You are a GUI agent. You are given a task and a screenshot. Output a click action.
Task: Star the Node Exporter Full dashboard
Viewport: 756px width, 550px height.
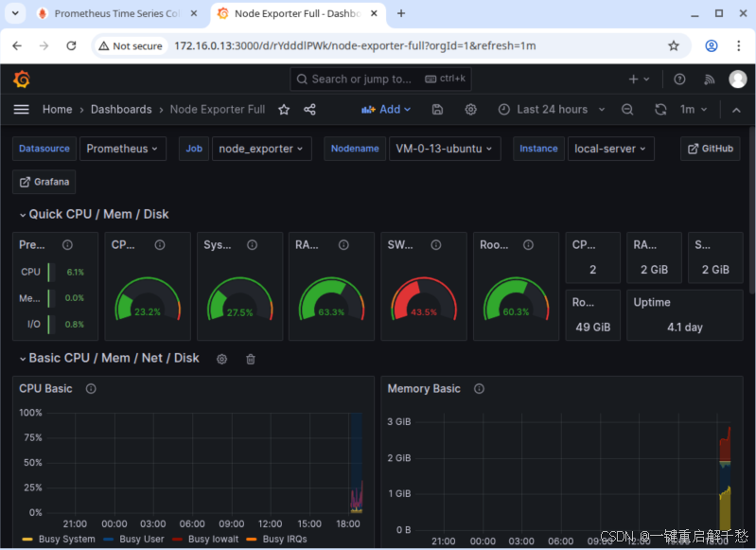coord(284,110)
